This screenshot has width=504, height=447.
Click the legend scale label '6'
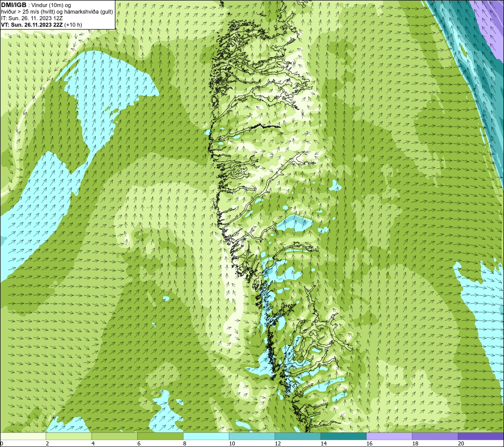[x=139, y=444]
